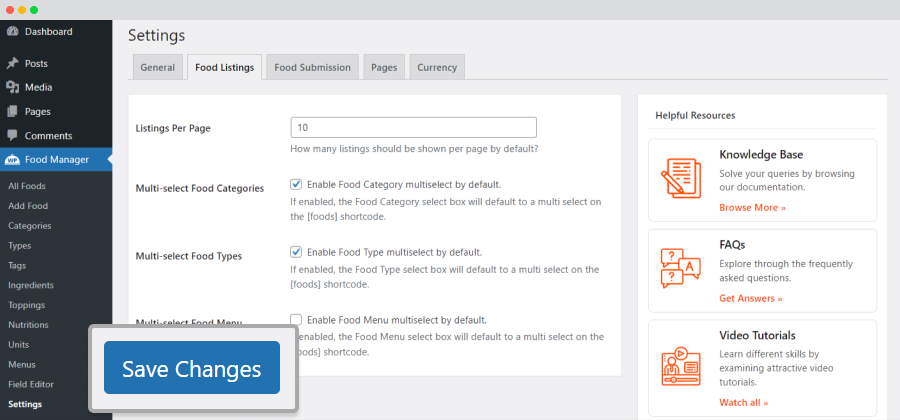900x420 pixels.
Task: Click the Multi-select Food Types label
Action: click(x=189, y=256)
